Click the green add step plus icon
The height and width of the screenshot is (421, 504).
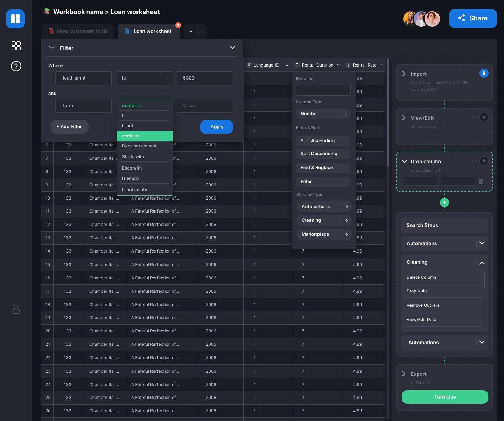coord(444,202)
